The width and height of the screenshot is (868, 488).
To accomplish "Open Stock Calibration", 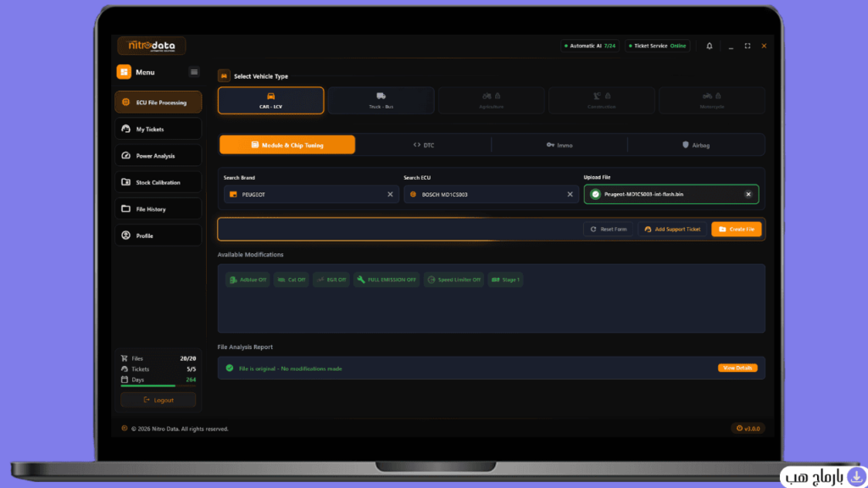I will click(x=159, y=182).
